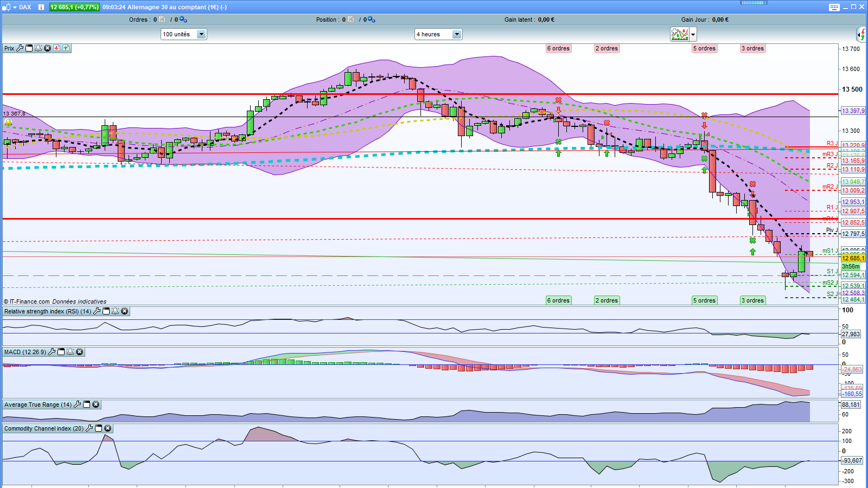Click the current price label 12 685,1
This screenshot has height=488, width=868.
(853, 258)
